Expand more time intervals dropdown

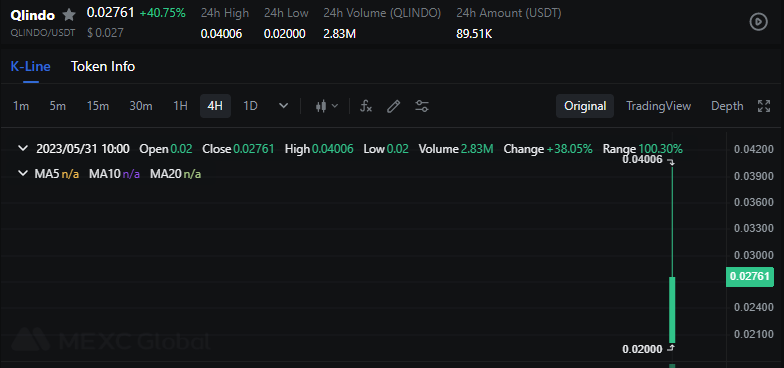pyautogui.click(x=284, y=106)
